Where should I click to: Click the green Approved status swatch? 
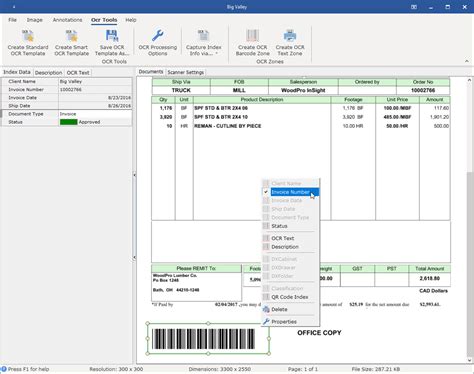(x=68, y=122)
